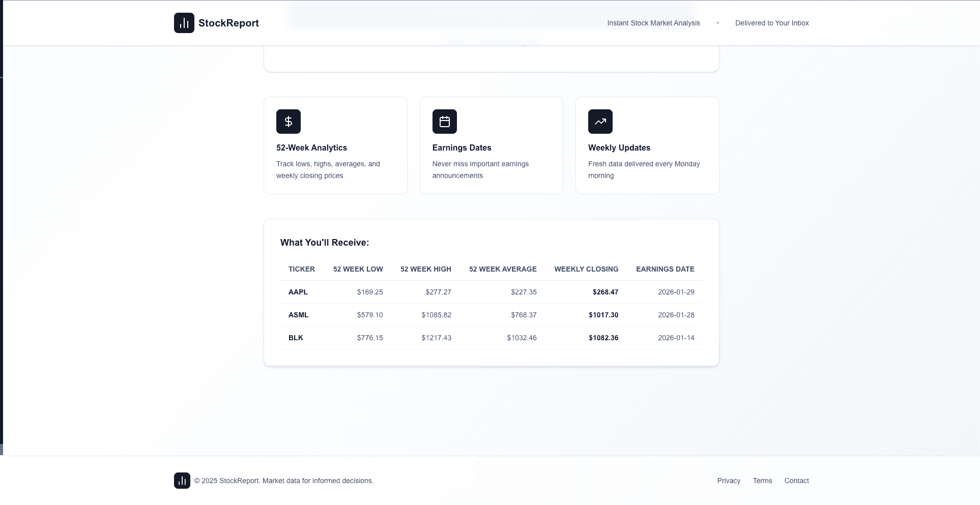This screenshot has width=980, height=505.
Task: Click AAPL earnings date 2026-01-29
Action: point(676,292)
